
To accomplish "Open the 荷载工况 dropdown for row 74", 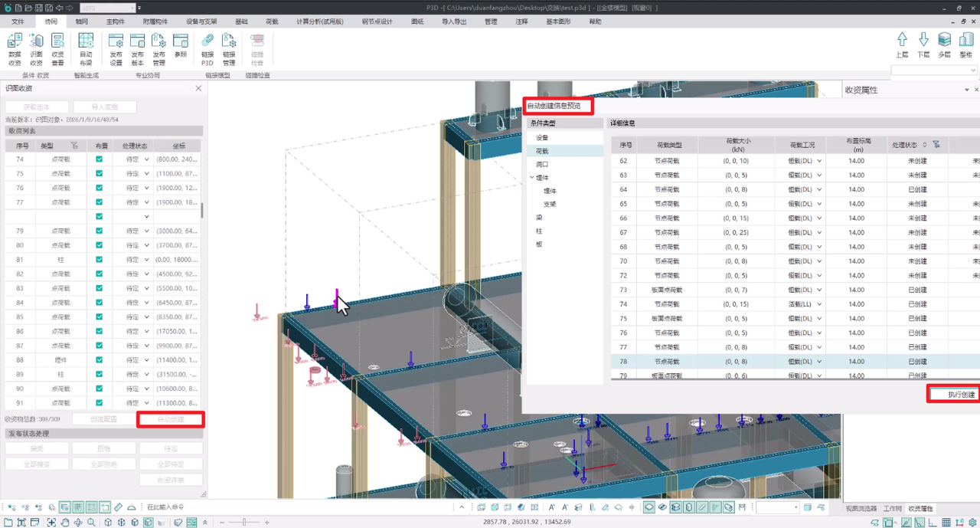I will click(x=819, y=304).
